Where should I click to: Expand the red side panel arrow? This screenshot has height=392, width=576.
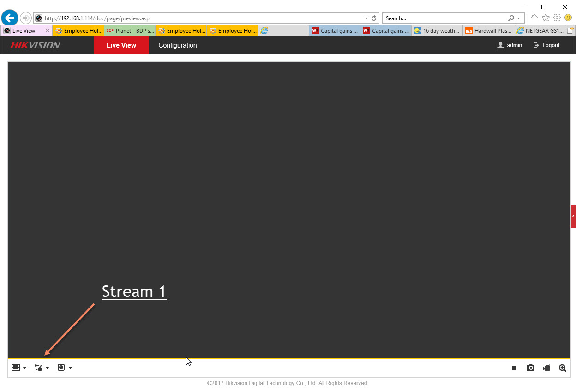point(573,216)
